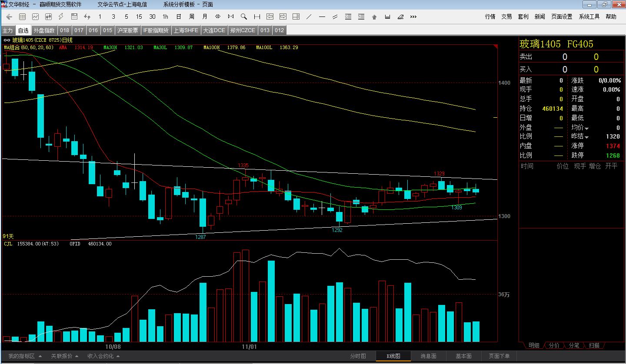Expand the 关联报价 dropdown
Image resolution: width=626 pixels, height=364 pixels.
coord(65,356)
